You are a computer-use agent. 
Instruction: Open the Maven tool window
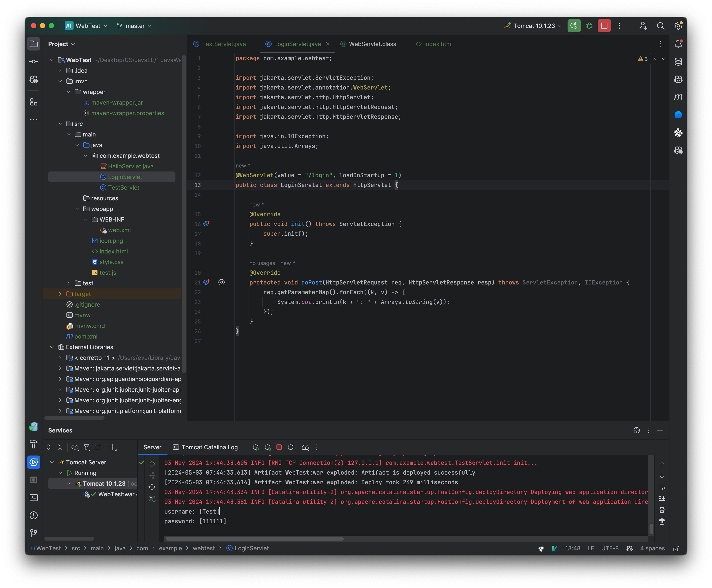(679, 97)
